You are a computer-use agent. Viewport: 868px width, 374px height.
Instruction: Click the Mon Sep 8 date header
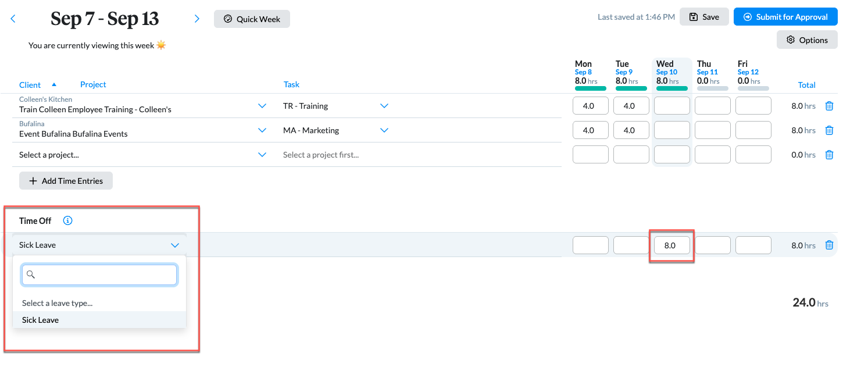click(x=584, y=67)
